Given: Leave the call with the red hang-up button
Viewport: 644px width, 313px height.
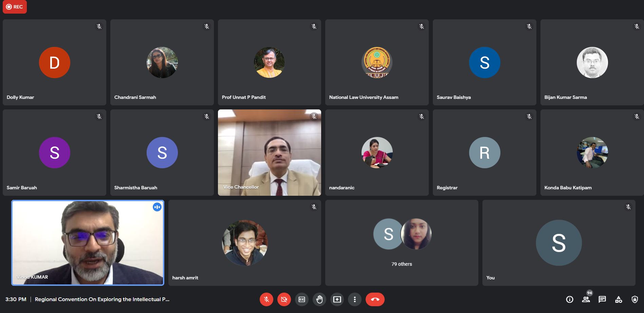Looking at the screenshot, I should click(375, 299).
